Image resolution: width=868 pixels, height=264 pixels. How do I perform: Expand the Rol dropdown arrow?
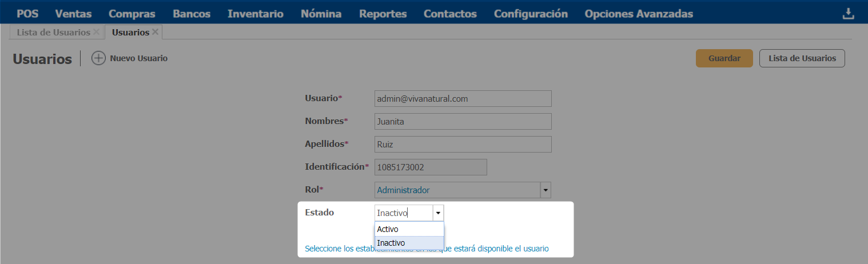546,190
